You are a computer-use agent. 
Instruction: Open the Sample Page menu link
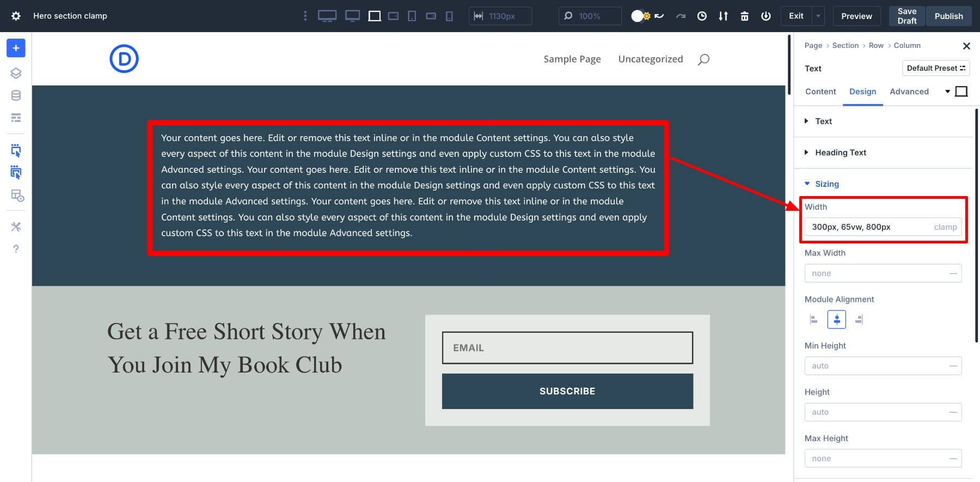pos(572,59)
